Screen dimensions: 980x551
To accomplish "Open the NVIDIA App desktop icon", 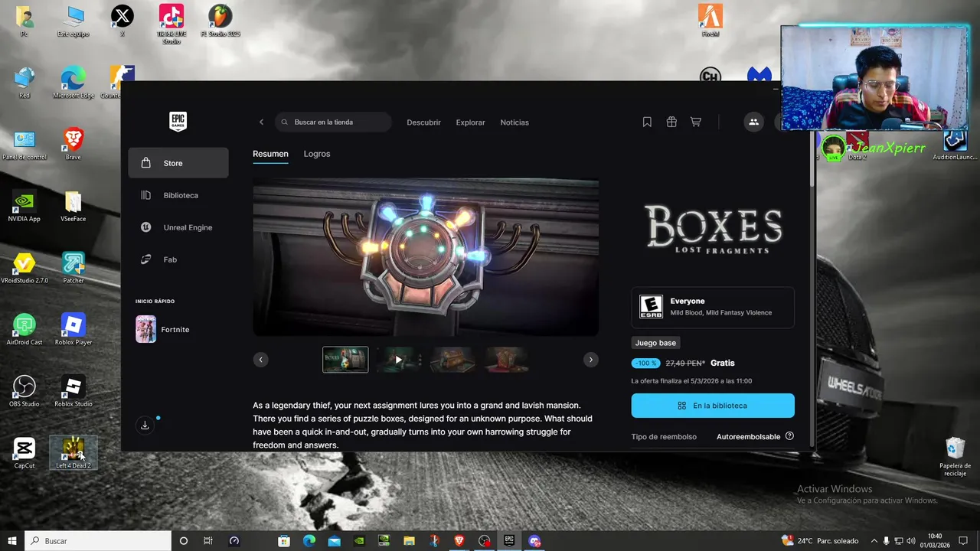I will pos(24,206).
